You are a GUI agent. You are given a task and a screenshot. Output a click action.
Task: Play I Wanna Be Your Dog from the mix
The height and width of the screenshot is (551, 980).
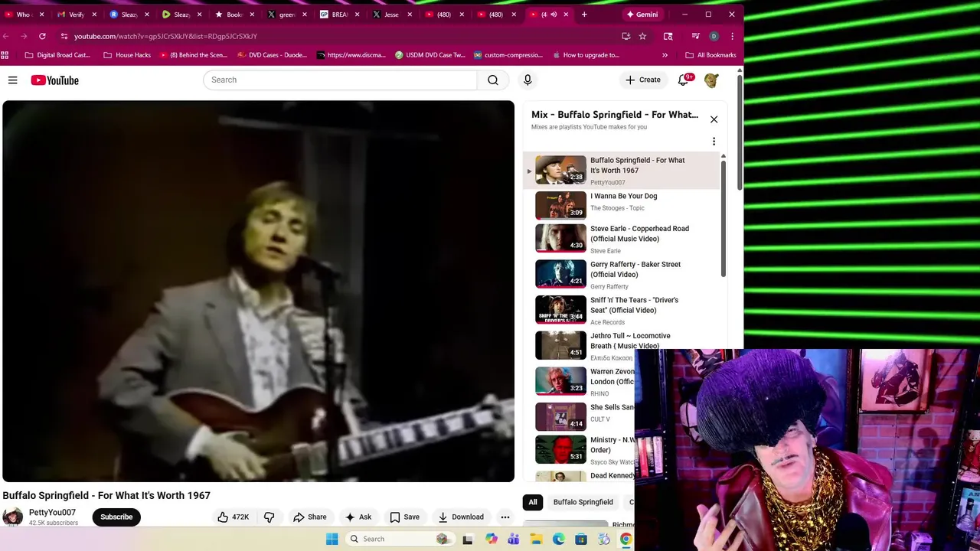622,205
